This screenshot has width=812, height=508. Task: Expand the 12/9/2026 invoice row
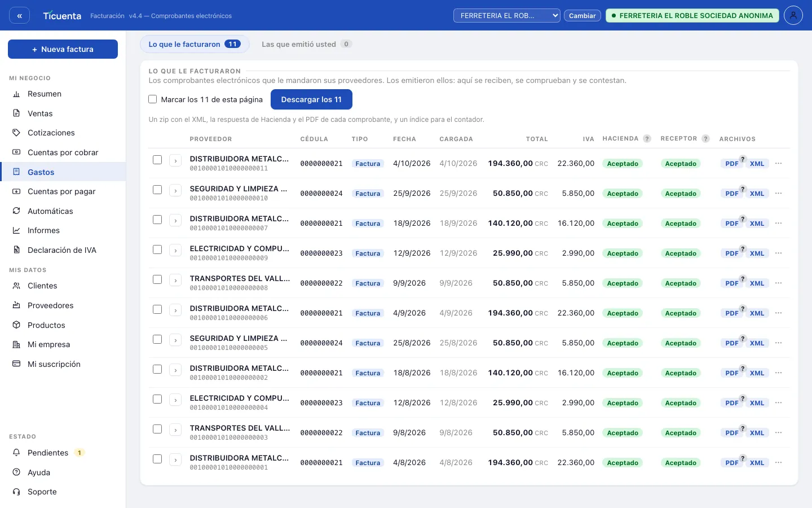175,250
